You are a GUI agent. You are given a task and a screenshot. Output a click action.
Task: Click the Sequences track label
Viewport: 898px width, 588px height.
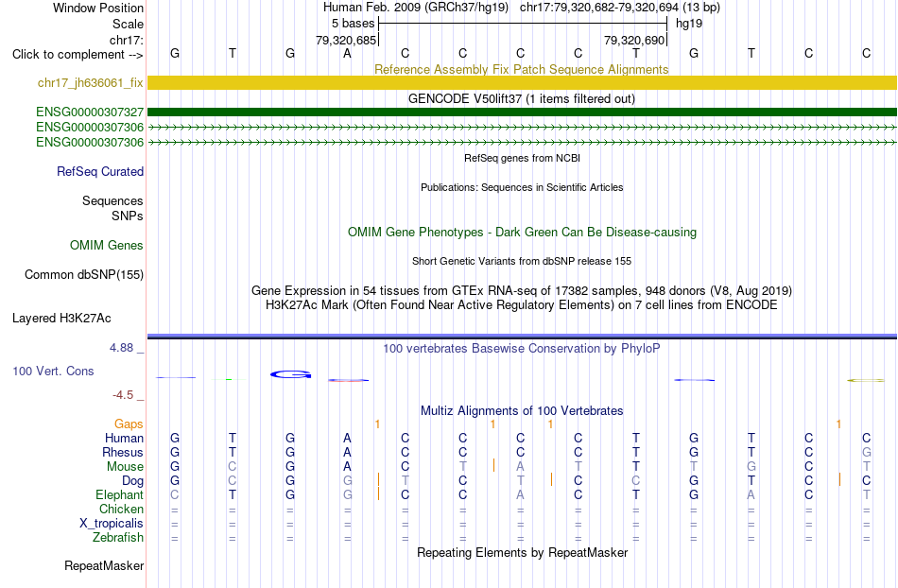tap(112, 201)
